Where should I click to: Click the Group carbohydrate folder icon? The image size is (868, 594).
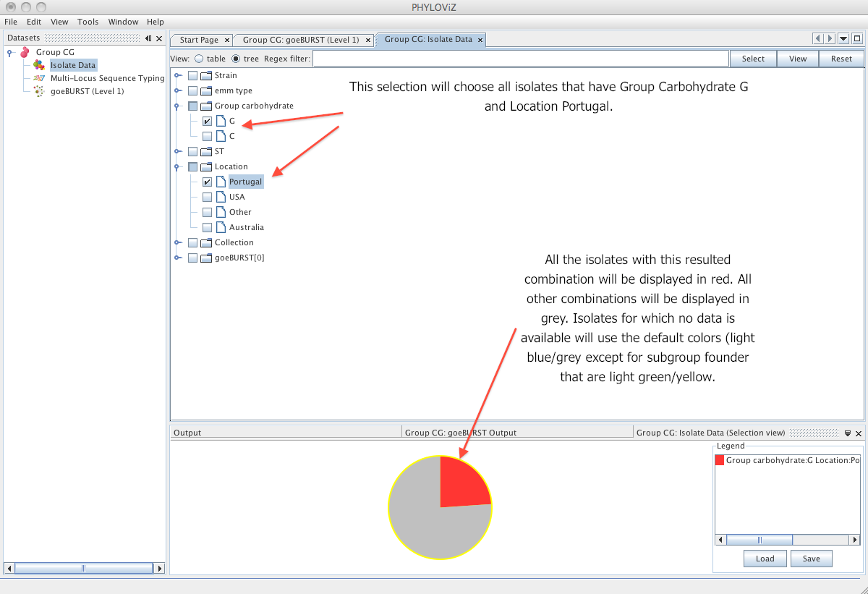[205, 106]
